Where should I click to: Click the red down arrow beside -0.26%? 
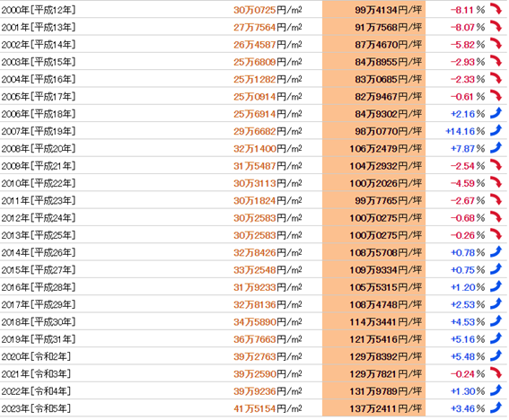tap(496, 234)
